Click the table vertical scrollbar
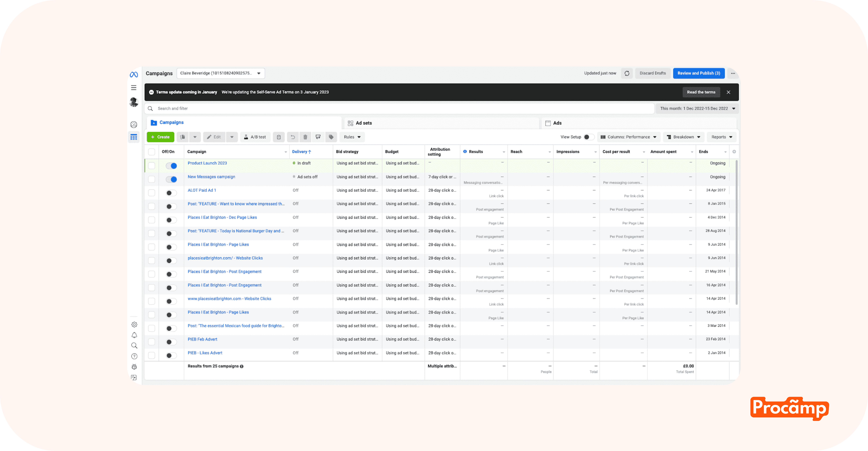 [x=737, y=232]
